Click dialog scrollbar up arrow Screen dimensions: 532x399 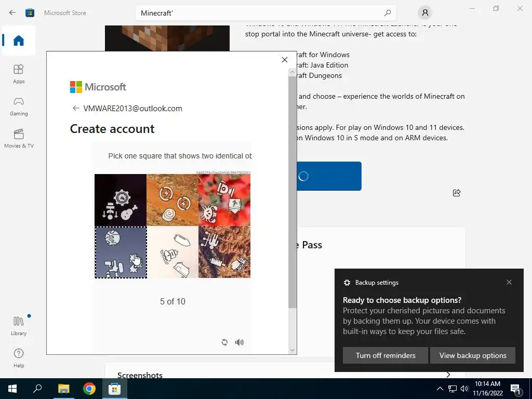tap(292, 72)
